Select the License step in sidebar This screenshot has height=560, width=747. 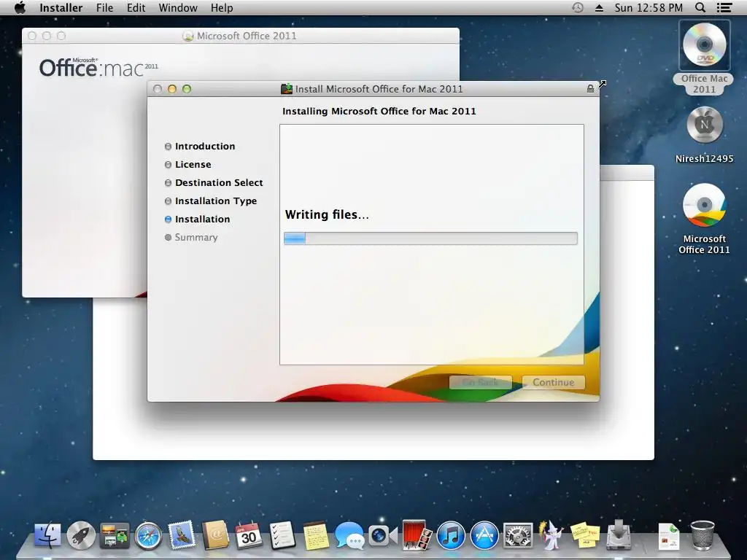[x=187, y=164]
